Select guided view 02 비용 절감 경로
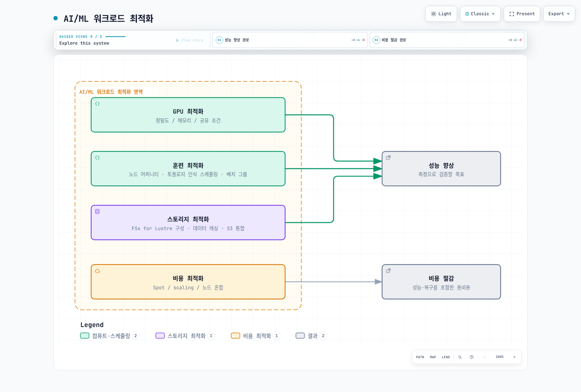The image size is (581, 392). pos(447,40)
